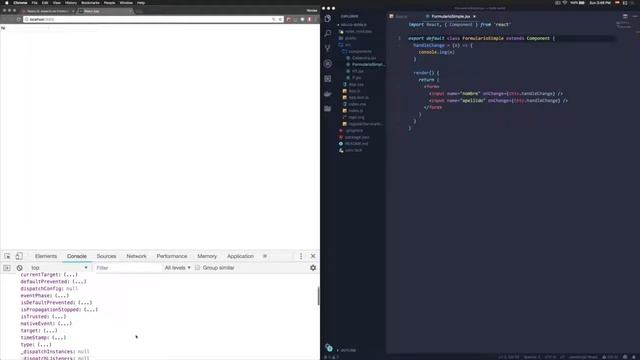The width and height of the screenshot is (640, 360).
Task: Open the Search icon in VS Code activity bar
Action: [328, 33]
